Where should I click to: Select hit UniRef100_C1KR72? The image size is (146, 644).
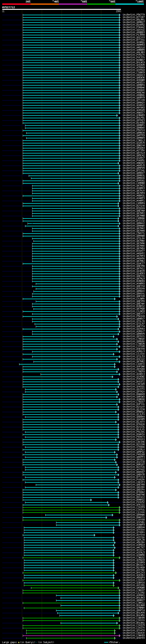coord(134,364)
